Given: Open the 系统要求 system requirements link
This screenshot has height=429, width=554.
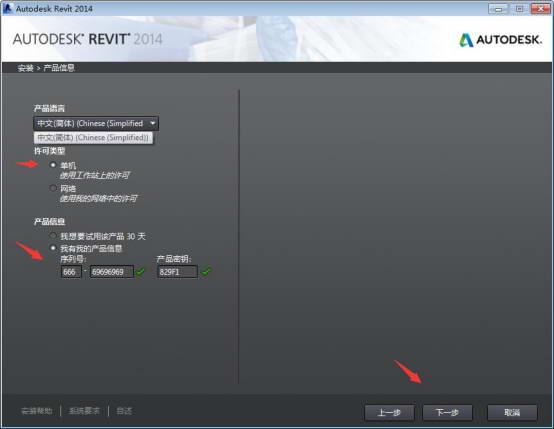Looking at the screenshot, I should 84,411.
